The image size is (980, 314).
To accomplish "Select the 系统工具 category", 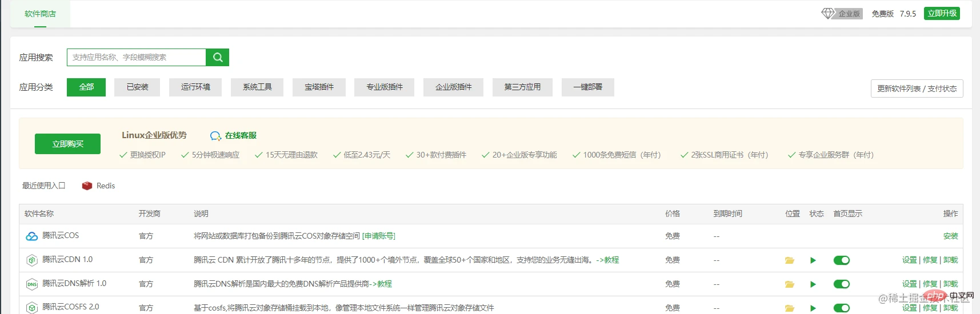I will (257, 87).
